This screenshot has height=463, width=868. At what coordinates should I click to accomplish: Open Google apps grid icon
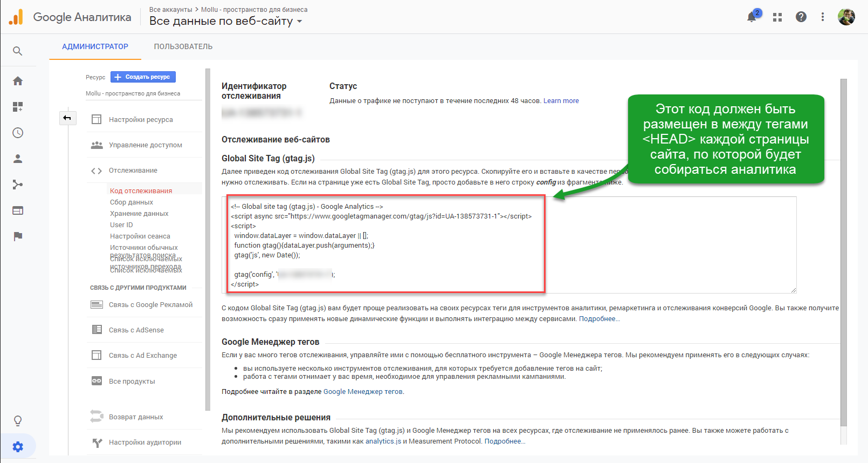(x=777, y=17)
